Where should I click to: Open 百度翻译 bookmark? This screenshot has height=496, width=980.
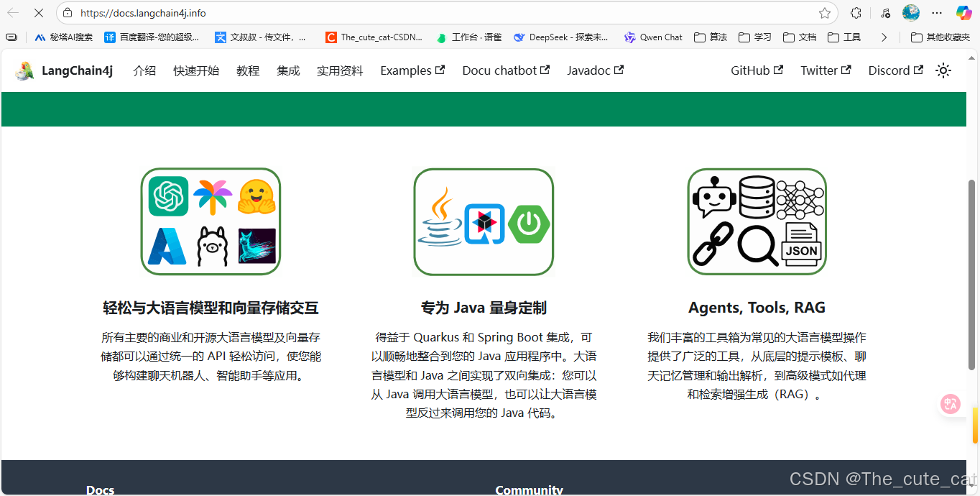(x=152, y=37)
